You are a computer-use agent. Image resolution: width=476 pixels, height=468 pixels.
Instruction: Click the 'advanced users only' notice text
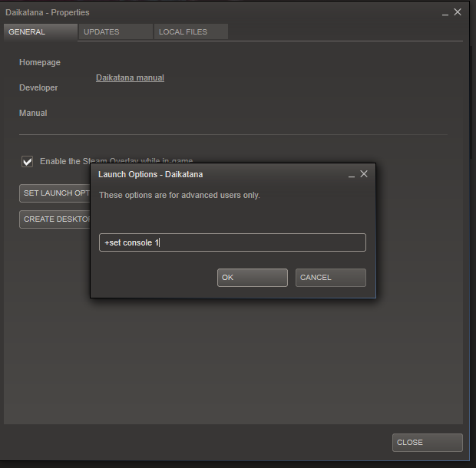point(180,195)
